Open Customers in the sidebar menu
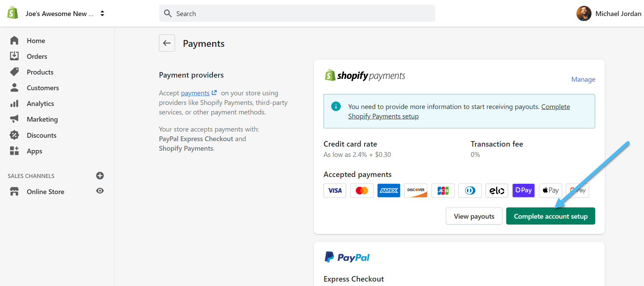 43,88
